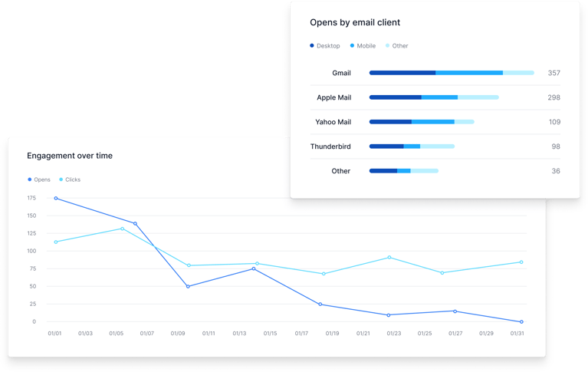Click the Other email client row label

[340, 171]
